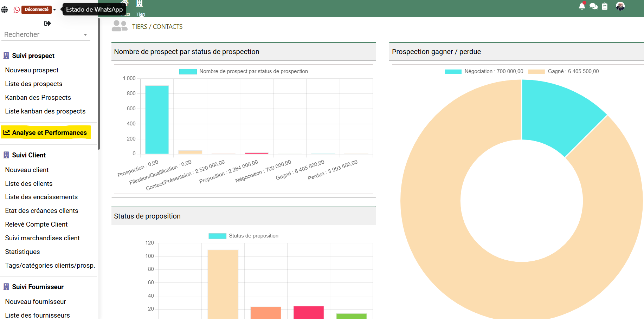Open the Rechercher field dropdown arrow

[85, 35]
